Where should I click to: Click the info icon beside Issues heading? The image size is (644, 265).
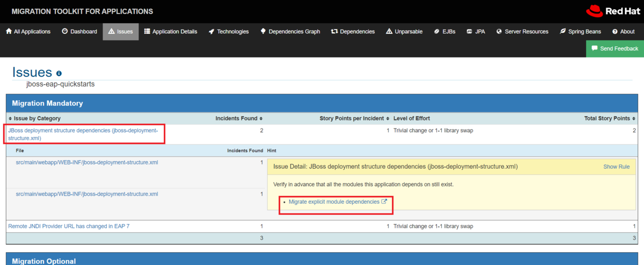click(59, 73)
